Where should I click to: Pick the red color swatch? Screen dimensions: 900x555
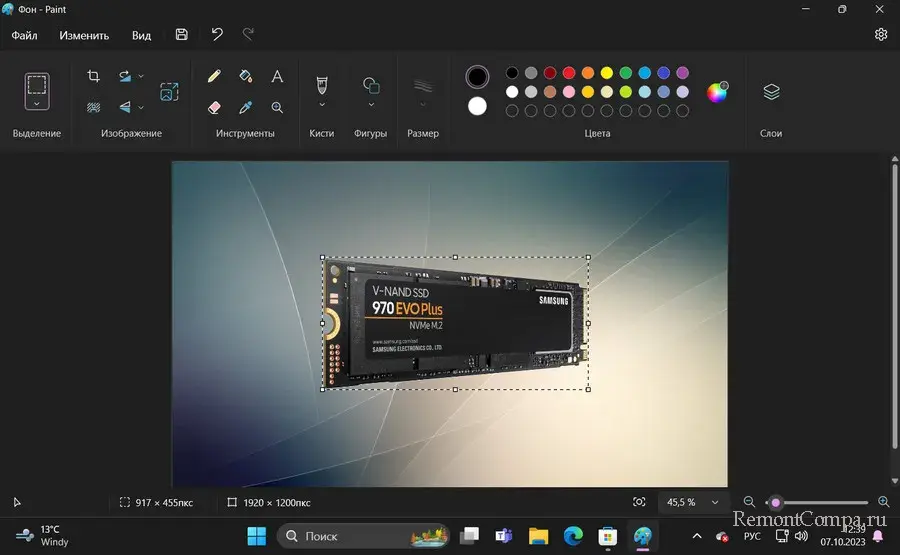(x=569, y=73)
